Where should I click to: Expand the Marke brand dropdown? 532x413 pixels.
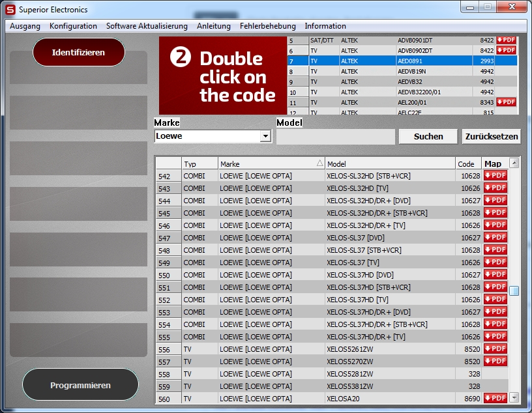tap(265, 137)
